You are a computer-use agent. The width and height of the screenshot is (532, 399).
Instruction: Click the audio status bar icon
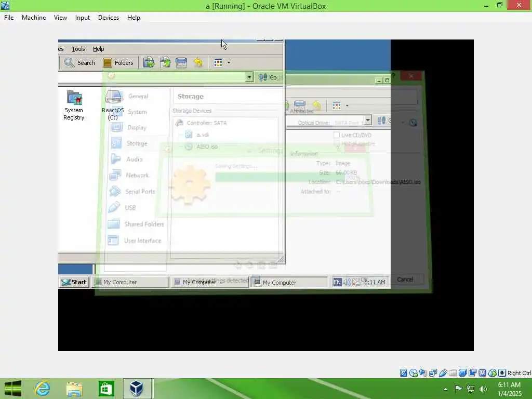coord(423,373)
